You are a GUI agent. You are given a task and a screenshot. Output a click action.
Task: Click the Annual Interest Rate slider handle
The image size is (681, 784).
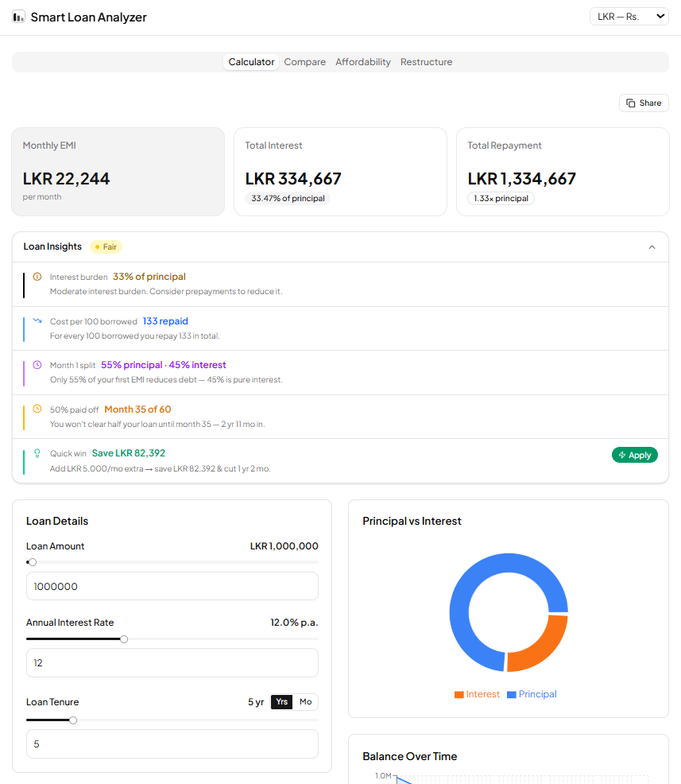[x=124, y=639]
